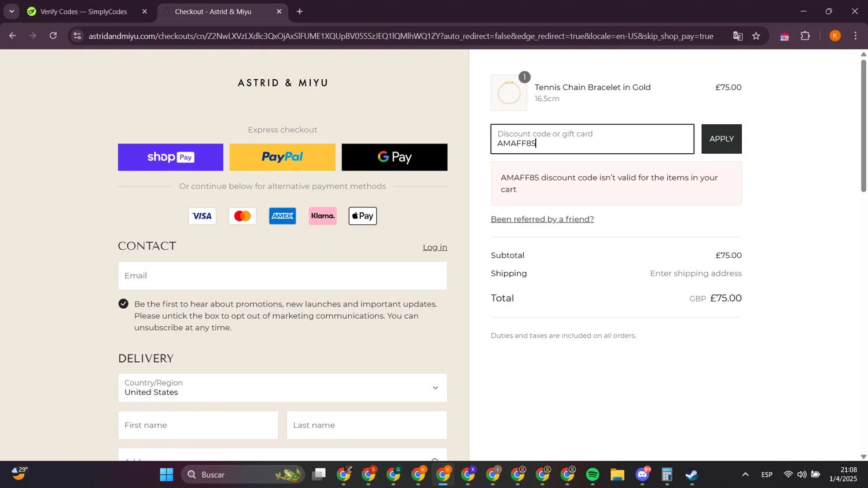
Task: Open the Chrome profile avatar K
Action: [x=835, y=36]
